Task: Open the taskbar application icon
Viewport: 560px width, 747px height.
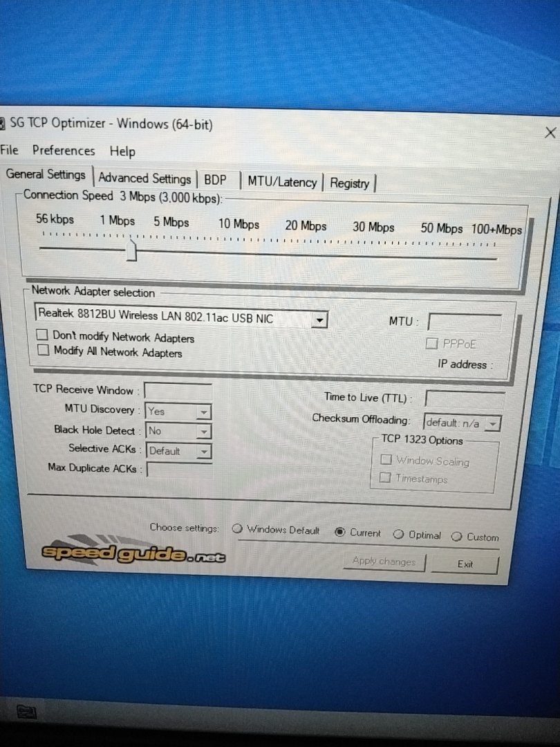Action: (x=27, y=712)
